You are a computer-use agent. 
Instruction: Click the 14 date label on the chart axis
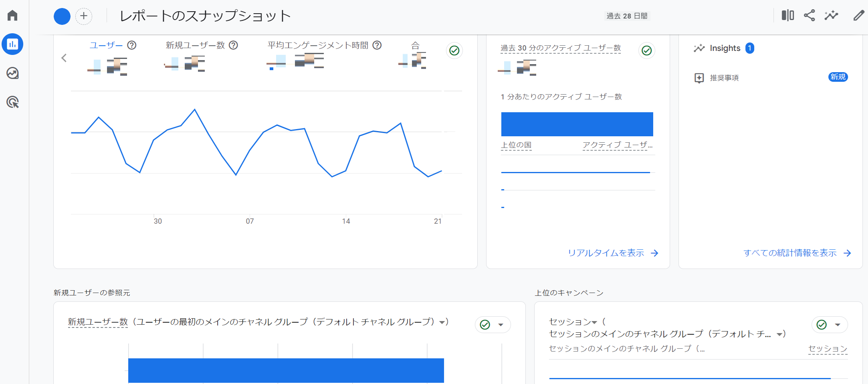(x=346, y=221)
